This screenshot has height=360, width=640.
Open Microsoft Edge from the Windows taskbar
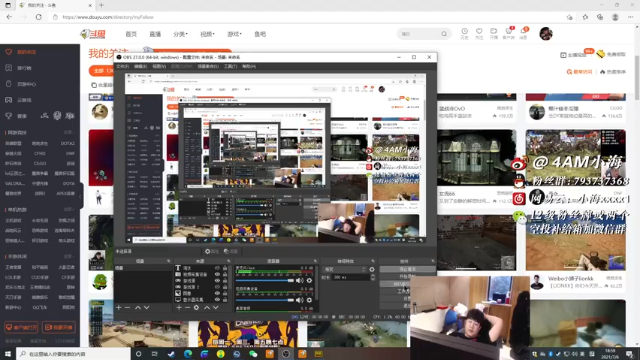tap(188, 354)
